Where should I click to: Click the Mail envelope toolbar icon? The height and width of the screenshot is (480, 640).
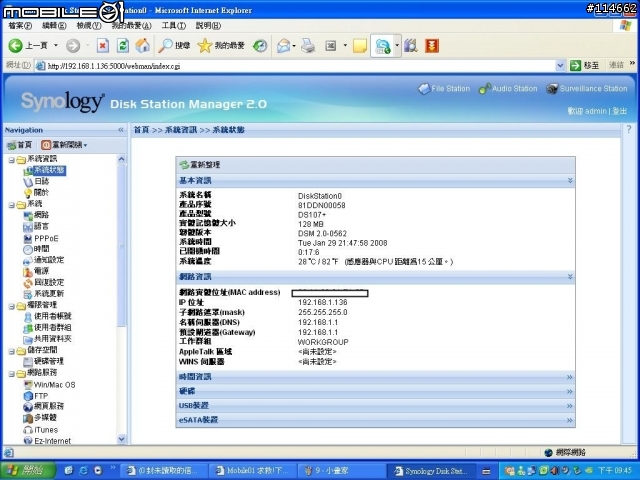click(x=284, y=45)
